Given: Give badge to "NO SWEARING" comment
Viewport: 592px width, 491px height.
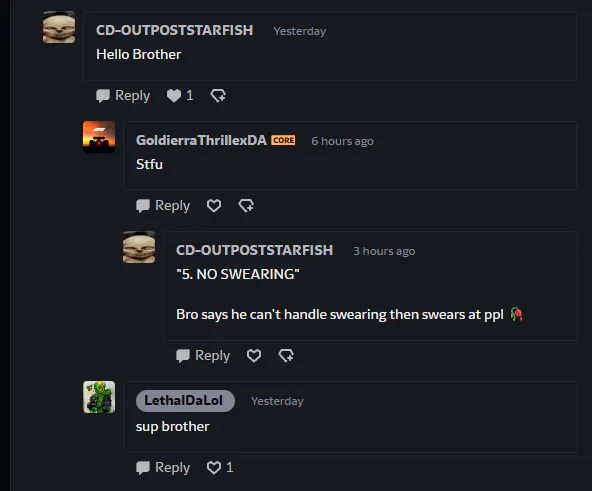Looking at the screenshot, I should 286,355.
